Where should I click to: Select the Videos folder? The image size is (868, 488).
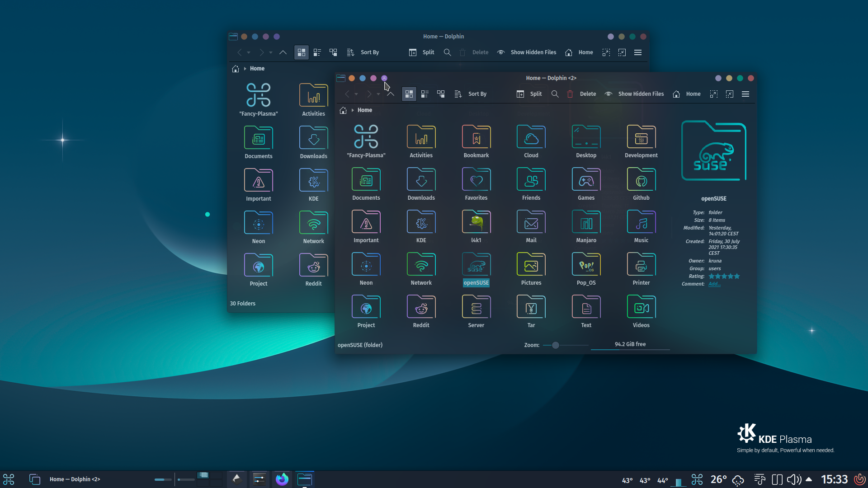click(x=641, y=311)
